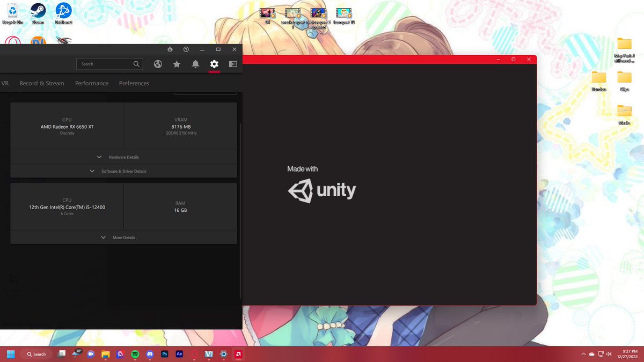Viewport: 644px width, 362px height.
Task: Open the '04' video file on desktop
Action: coord(267,15)
